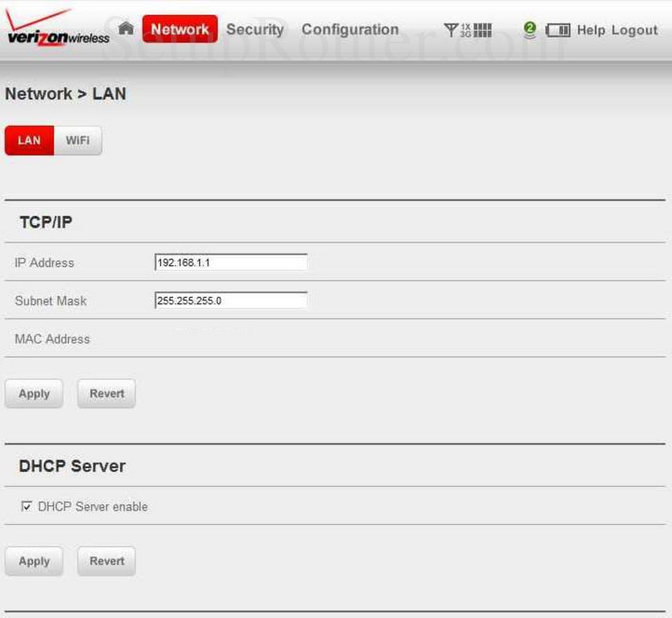Open the Security menu
Screen dimensions: 672x618
254,28
